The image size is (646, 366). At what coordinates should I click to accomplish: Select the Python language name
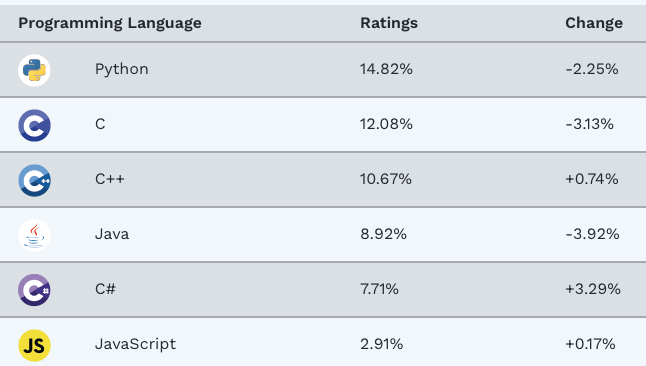point(122,69)
